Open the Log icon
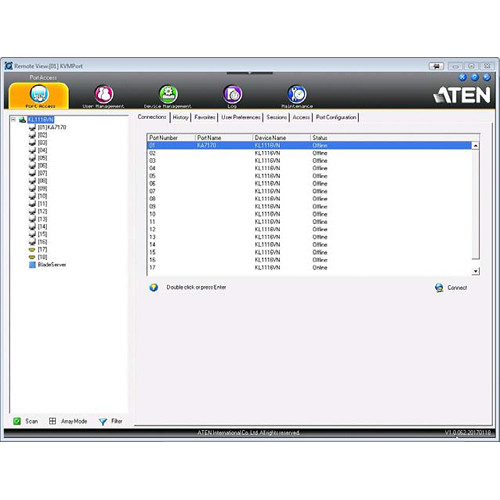500x500 pixels. click(x=232, y=94)
